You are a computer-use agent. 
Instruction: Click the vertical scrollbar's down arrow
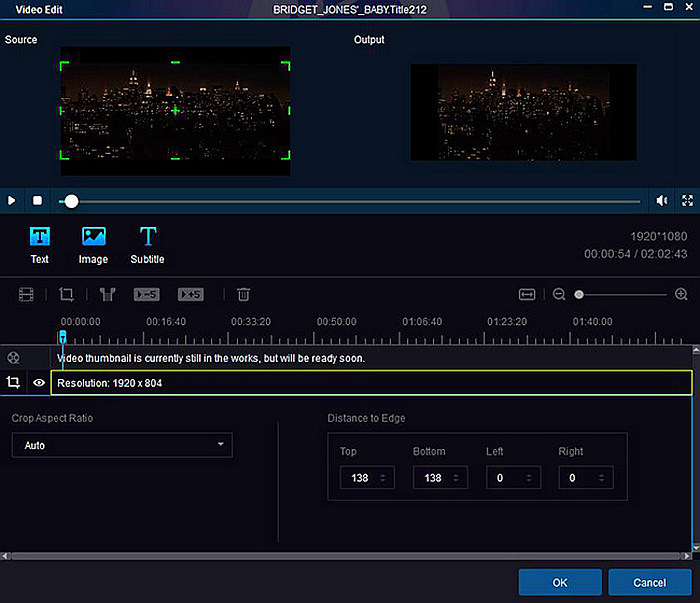tap(696, 548)
